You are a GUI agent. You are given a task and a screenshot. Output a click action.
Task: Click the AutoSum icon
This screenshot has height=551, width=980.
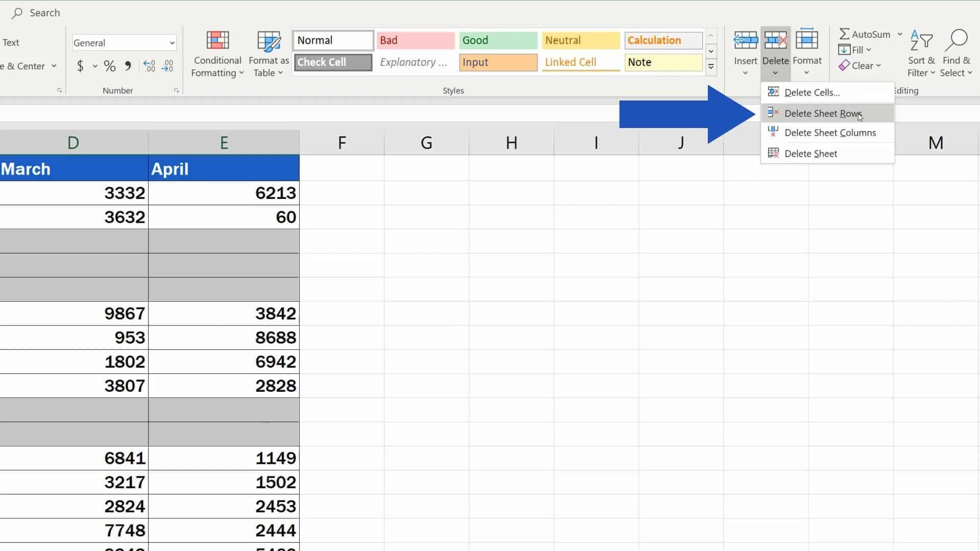845,34
